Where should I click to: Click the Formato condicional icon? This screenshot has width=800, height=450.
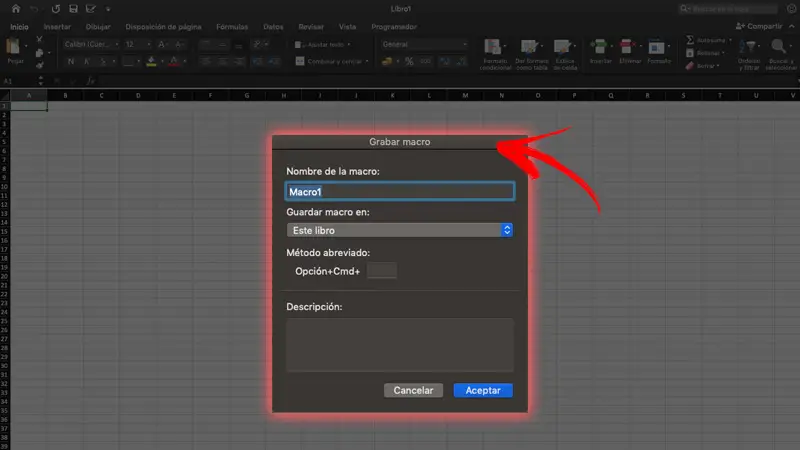tap(493, 47)
